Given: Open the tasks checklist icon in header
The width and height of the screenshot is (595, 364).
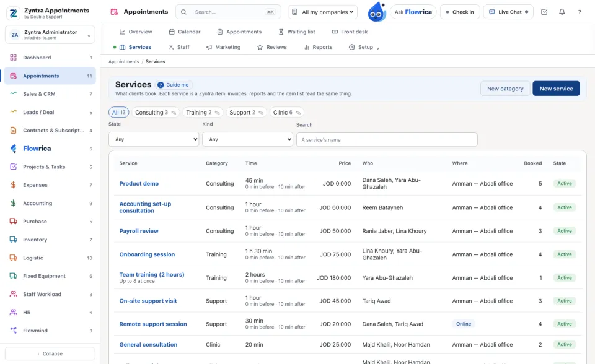Looking at the screenshot, I should pos(544,12).
